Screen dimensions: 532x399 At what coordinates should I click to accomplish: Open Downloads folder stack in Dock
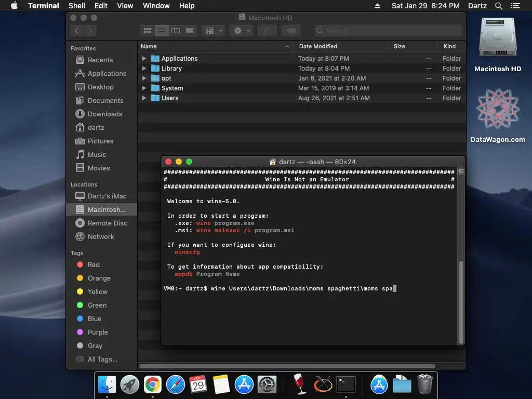(x=402, y=384)
